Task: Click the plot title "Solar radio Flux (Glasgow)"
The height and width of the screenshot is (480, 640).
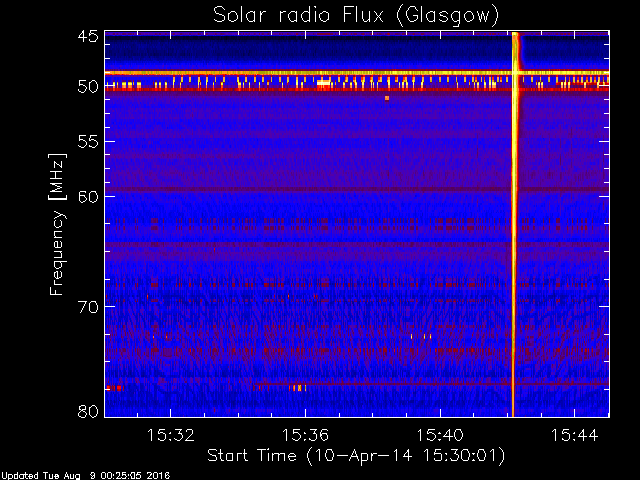Action: point(356,16)
